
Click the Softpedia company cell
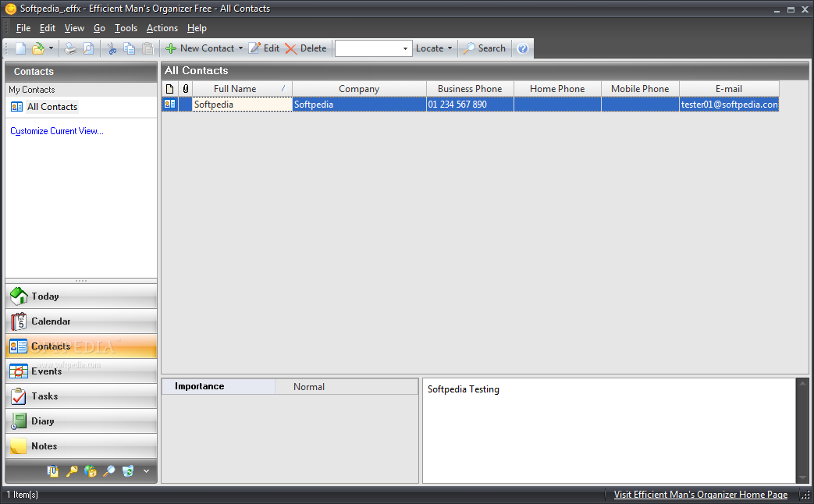(359, 105)
